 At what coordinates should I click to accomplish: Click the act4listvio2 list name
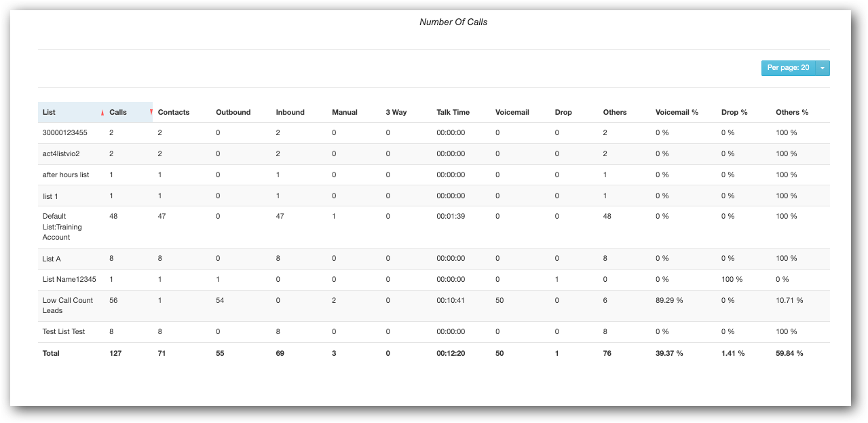[60, 153]
